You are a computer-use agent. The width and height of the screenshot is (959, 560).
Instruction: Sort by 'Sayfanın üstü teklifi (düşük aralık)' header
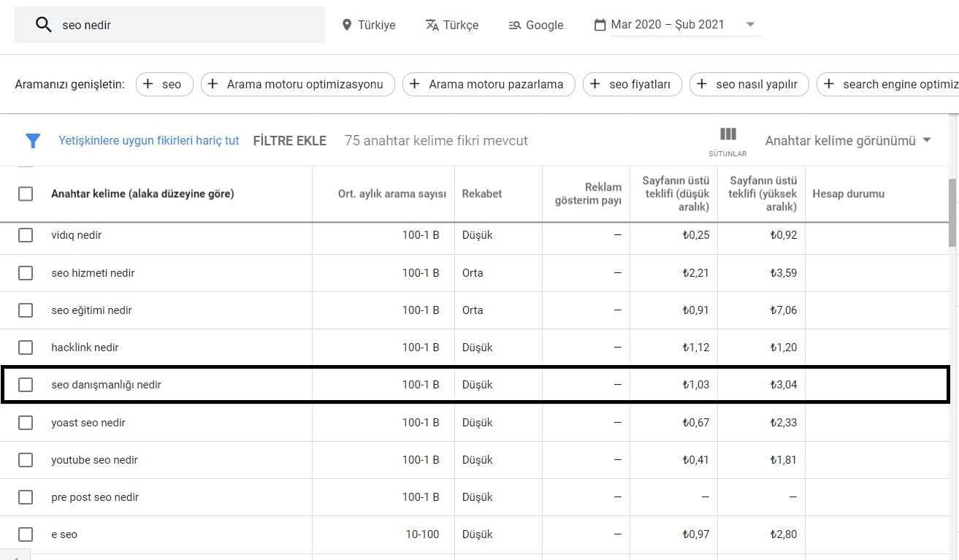click(676, 193)
